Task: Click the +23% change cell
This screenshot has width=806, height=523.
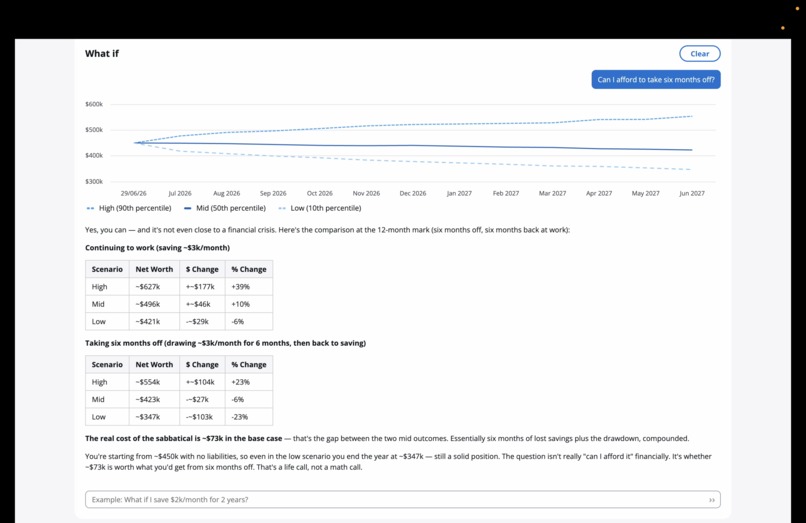Action: (249, 382)
